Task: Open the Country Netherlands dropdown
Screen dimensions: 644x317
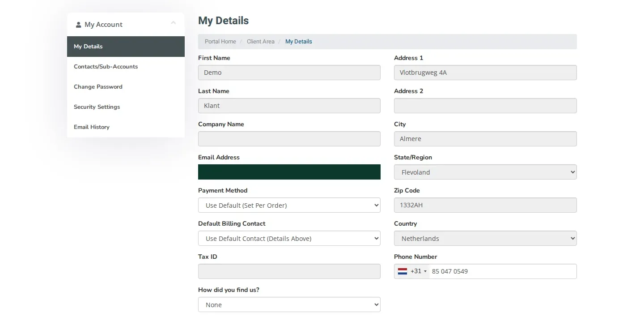Action: 485,238
